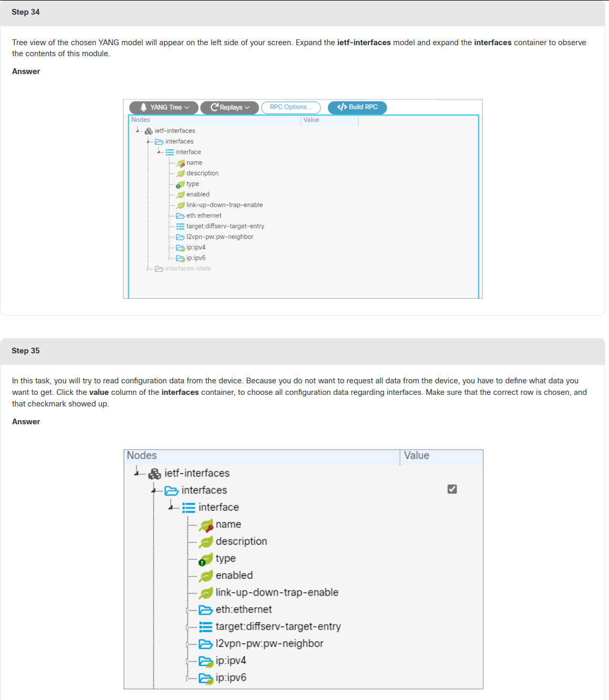Select 'target:diffserv-target-entry' label in Step 35 tree
The height and width of the screenshot is (700, 609).
tap(278, 626)
